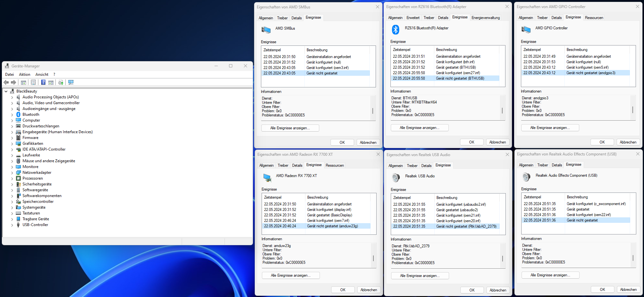Screen dimensions: 644x297
Task: Click the Scan for hardware changes icon
Action: pyautogui.click(x=71, y=83)
